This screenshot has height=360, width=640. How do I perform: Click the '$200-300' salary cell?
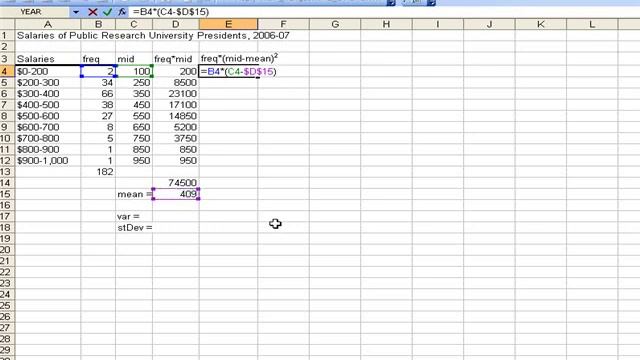pos(48,82)
